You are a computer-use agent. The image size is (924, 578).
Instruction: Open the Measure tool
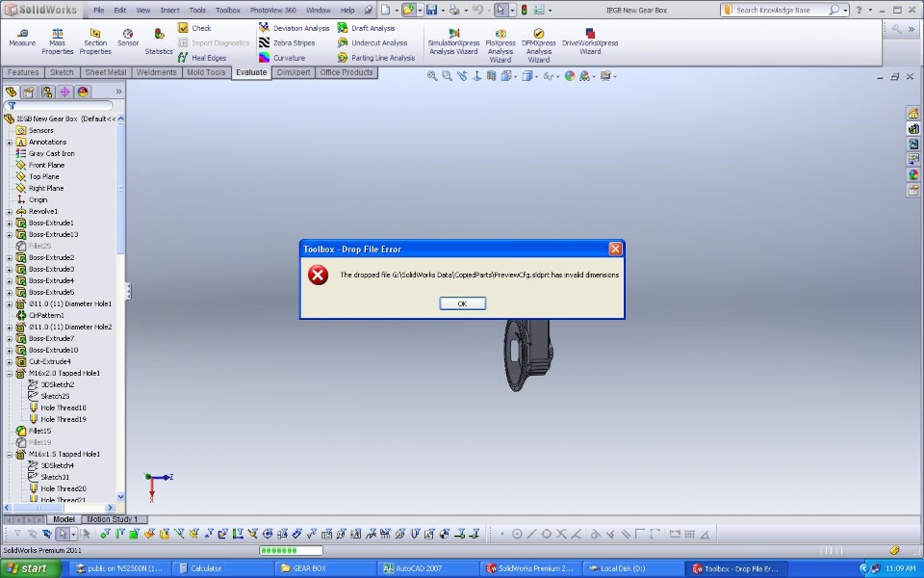[22, 38]
